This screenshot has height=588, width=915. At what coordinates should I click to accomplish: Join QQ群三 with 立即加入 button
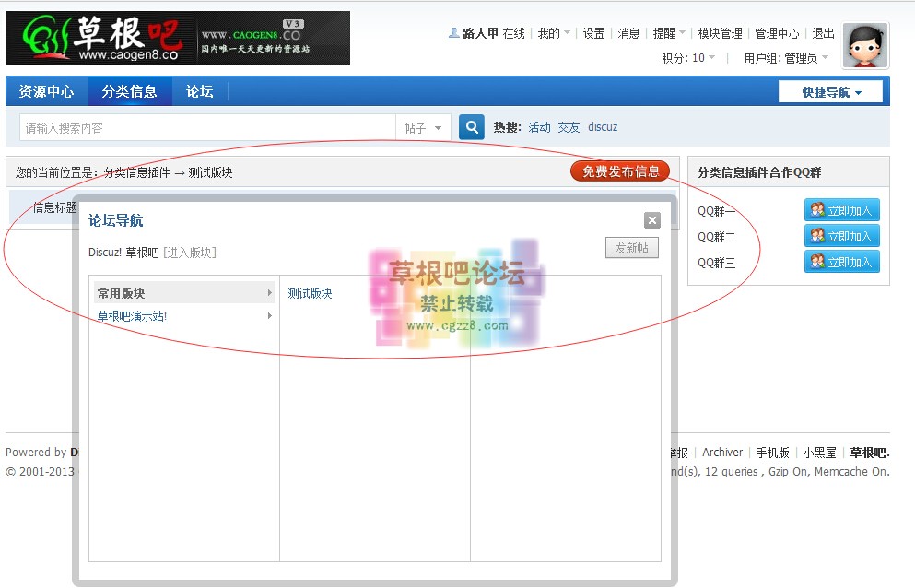pos(842,262)
